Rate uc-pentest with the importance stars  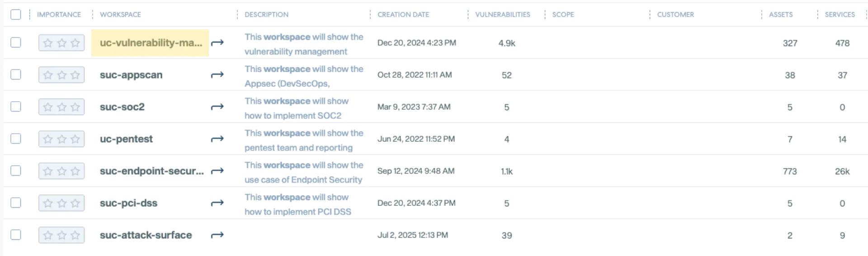(x=61, y=139)
